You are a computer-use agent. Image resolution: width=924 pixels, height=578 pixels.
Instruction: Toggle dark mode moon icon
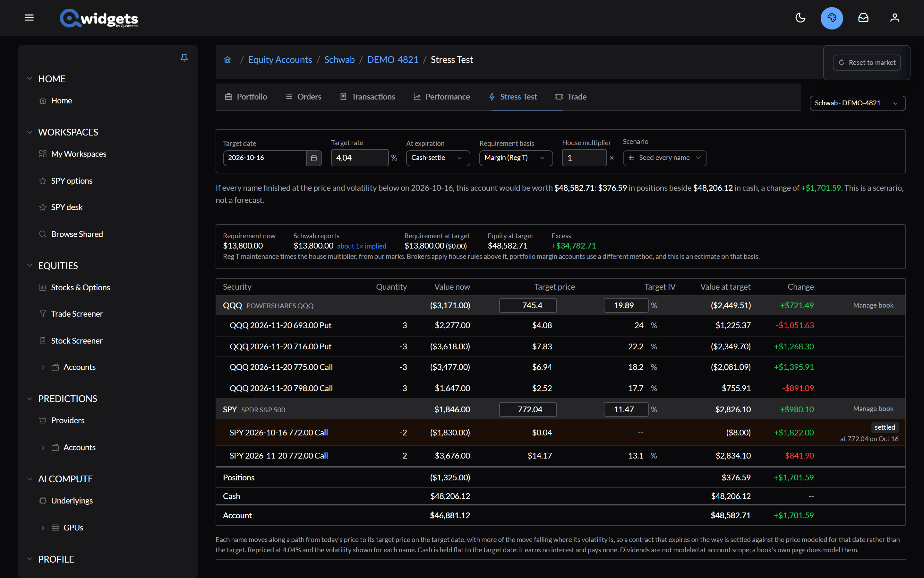800,18
